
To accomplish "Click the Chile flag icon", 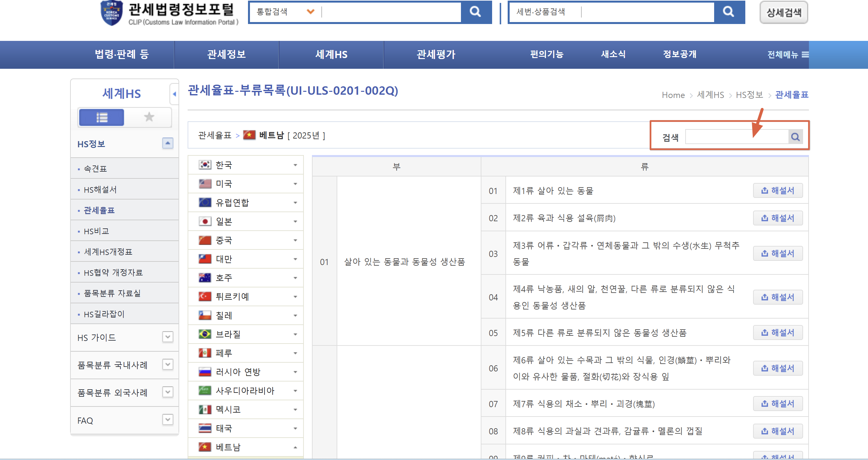I will pos(205,315).
